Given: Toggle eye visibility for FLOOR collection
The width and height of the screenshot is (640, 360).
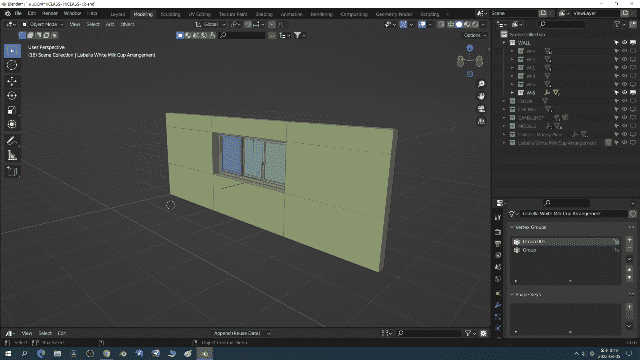Looking at the screenshot, I should (624, 101).
